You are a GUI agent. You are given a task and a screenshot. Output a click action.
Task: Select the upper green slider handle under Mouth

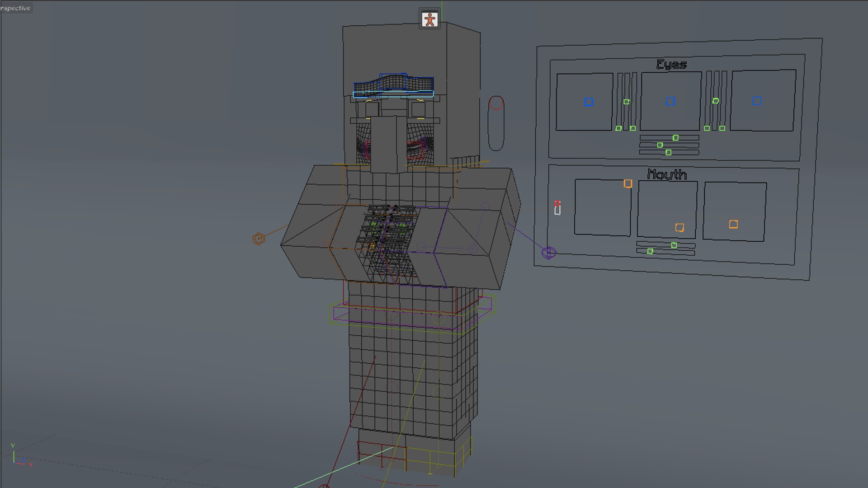(674, 245)
